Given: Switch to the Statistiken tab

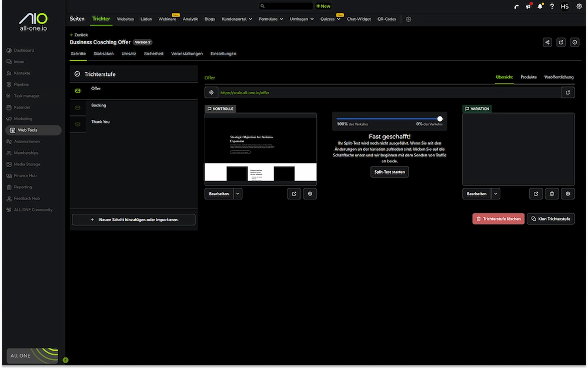Looking at the screenshot, I should [x=103, y=54].
